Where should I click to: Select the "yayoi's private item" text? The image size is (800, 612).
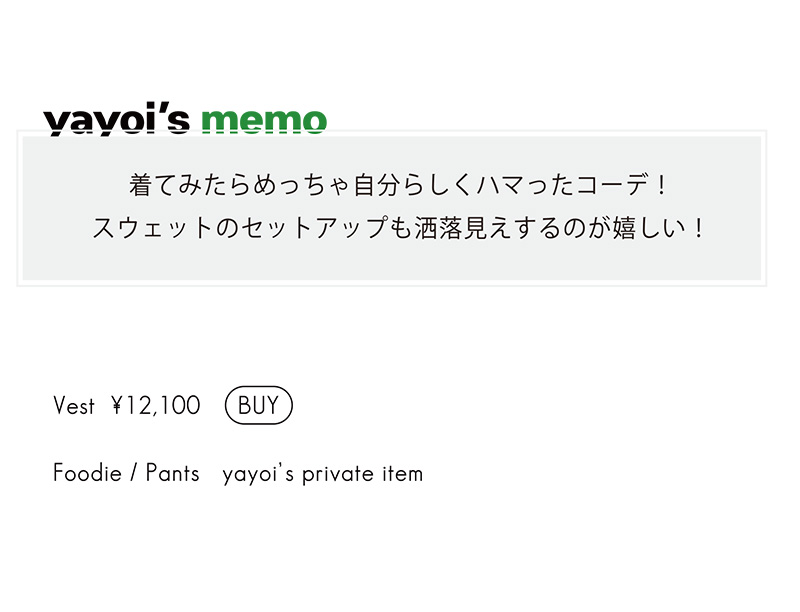pos(323,474)
